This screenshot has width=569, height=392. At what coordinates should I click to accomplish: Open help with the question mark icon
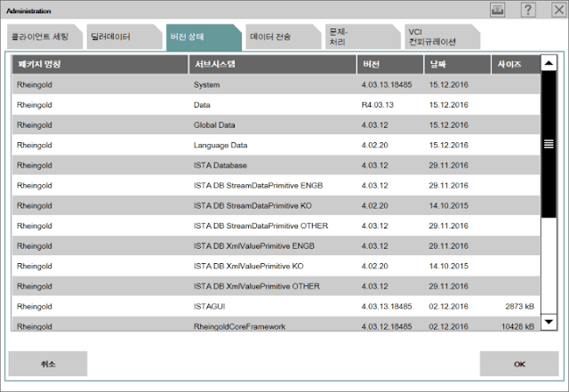(528, 10)
